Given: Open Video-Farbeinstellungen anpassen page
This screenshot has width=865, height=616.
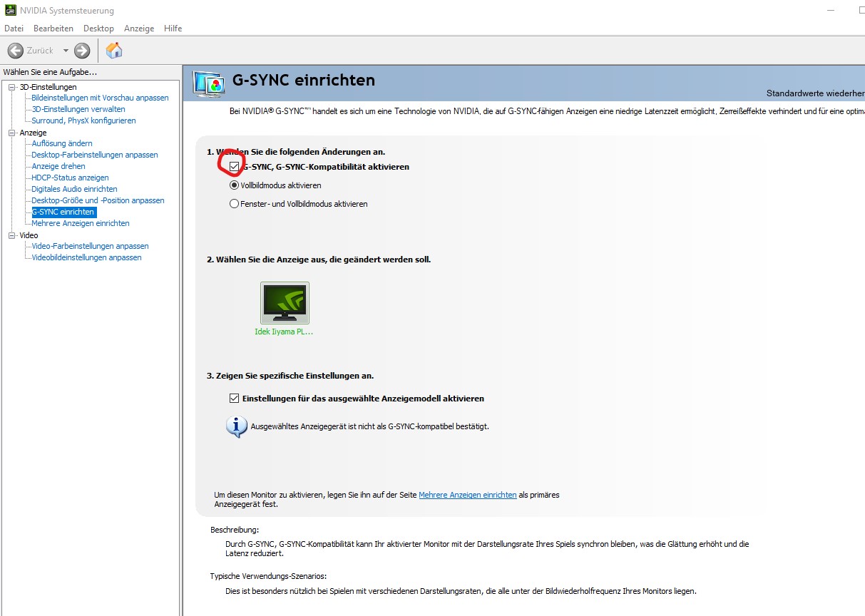Looking at the screenshot, I should [90, 246].
